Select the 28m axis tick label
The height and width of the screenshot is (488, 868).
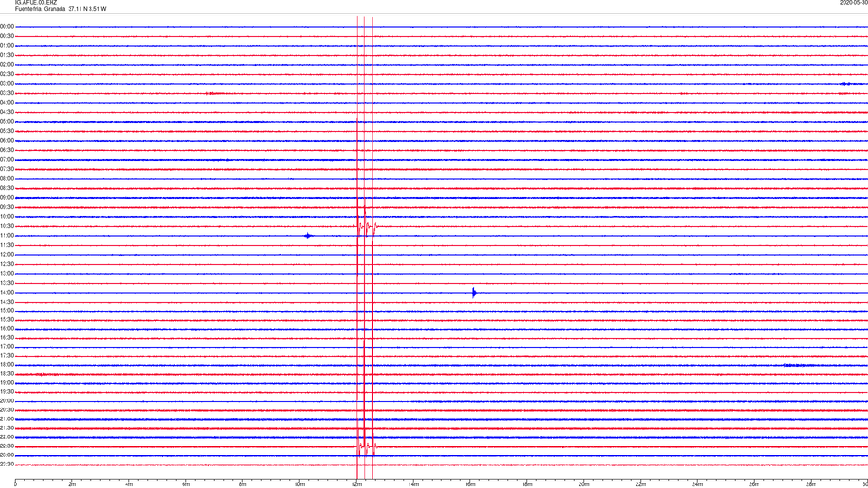tap(811, 484)
